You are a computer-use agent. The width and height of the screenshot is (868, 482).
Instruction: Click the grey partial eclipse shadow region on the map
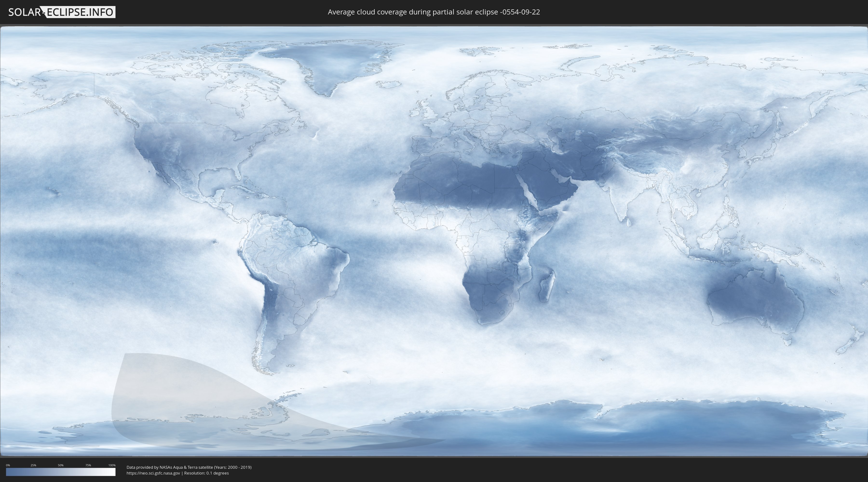point(202,404)
